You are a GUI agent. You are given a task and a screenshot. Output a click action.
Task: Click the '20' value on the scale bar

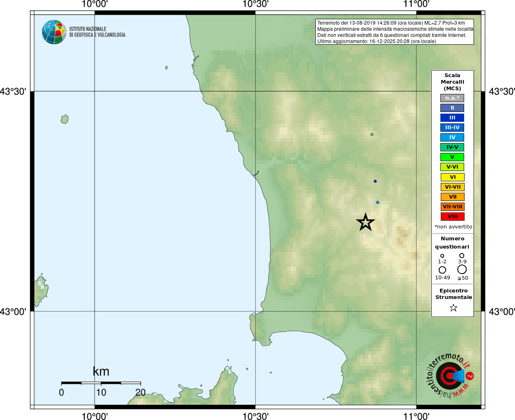(141, 392)
